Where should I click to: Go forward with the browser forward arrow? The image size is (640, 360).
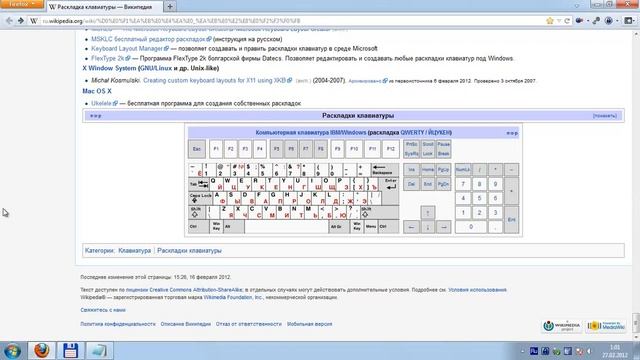tap(20, 20)
